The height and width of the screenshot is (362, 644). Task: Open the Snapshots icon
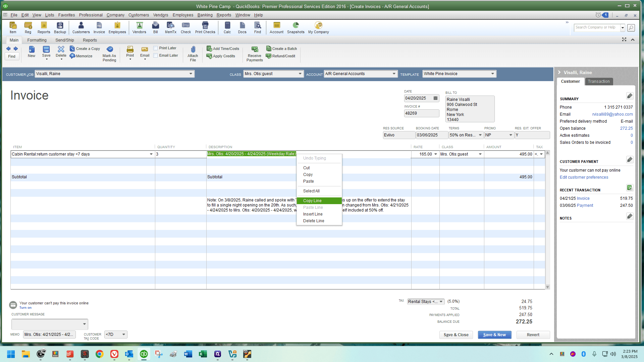point(296,27)
